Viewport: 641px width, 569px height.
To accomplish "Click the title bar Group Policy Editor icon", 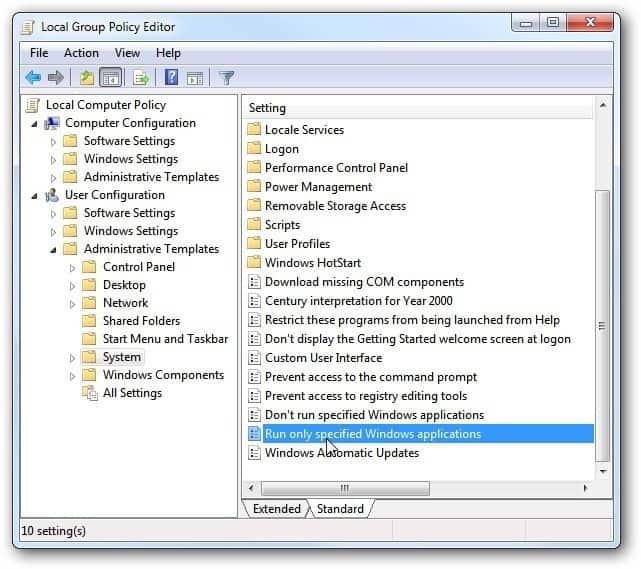I will pyautogui.click(x=28, y=27).
